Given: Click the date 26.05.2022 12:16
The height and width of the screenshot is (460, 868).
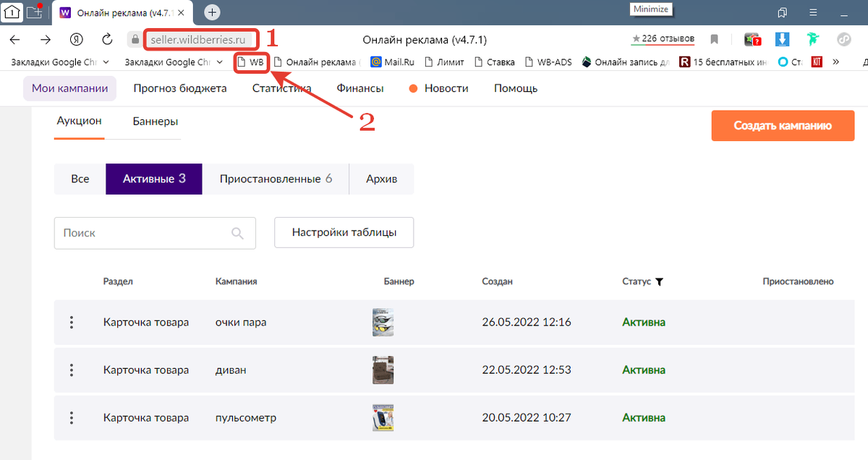Looking at the screenshot, I should click(527, 323).
